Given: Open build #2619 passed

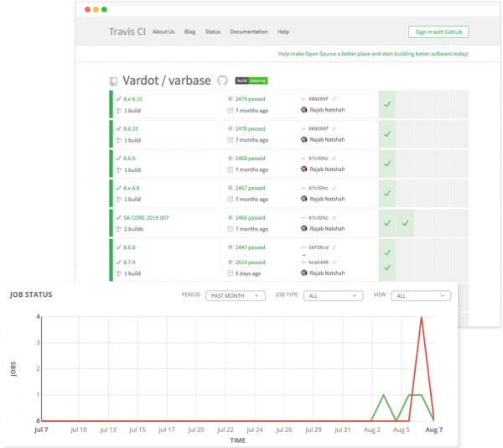Looking at the screenshot, I should 250,263.
